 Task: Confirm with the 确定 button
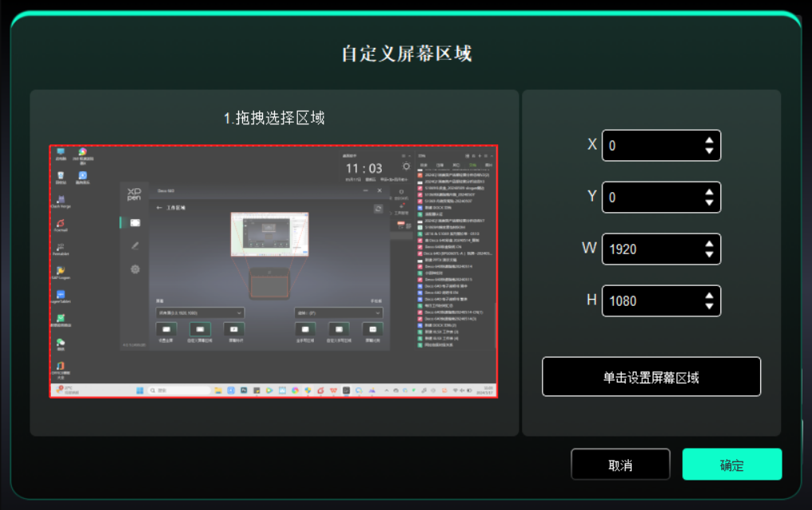732,465
